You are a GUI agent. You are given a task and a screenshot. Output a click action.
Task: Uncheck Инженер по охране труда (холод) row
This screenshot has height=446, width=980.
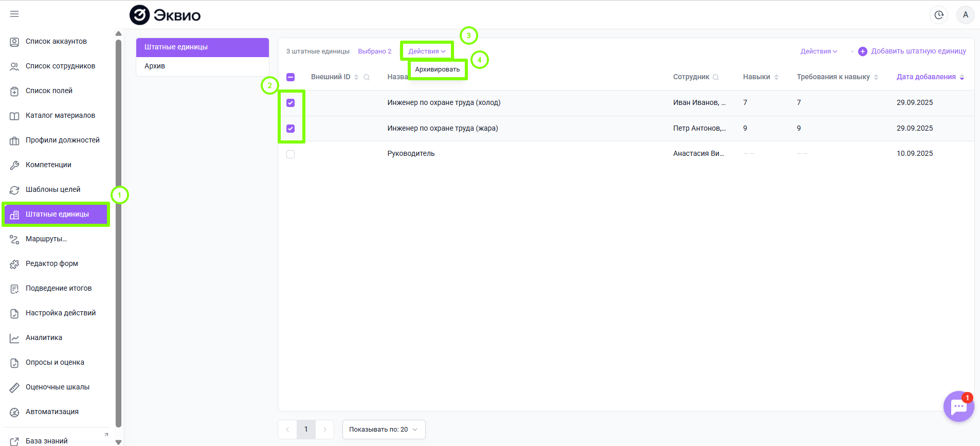(x=291, y=103)
